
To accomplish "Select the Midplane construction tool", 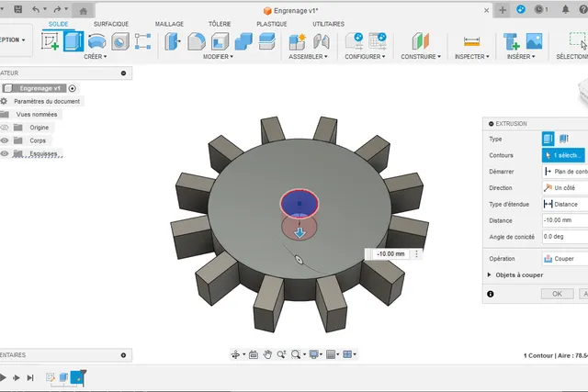I will point(421,41).
